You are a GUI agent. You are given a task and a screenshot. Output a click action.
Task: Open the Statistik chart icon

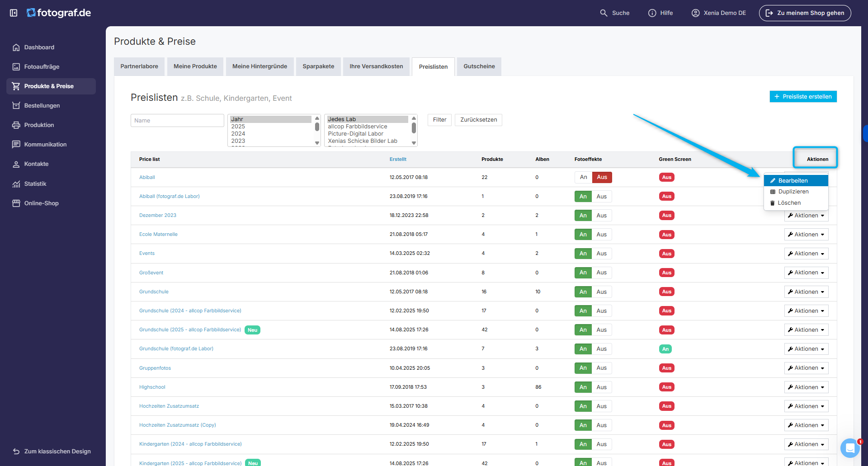16,184
